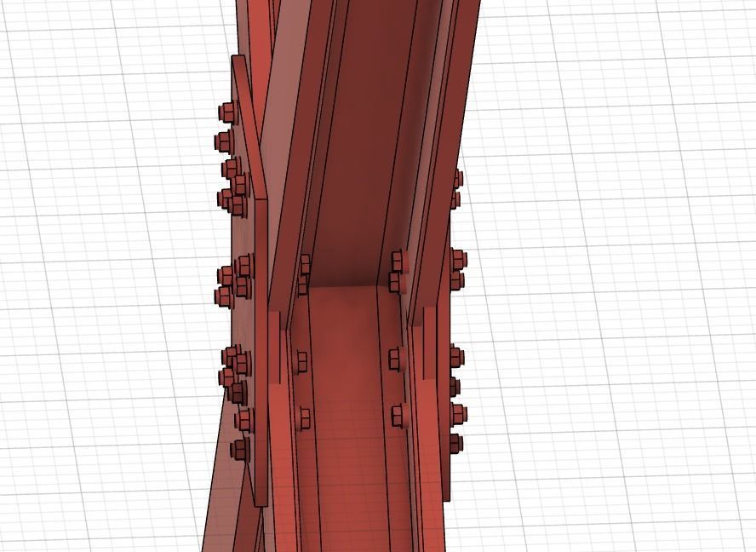756x552 pixels.
Task: Select the lower channel's inner web face
Action: click(348, 420)
